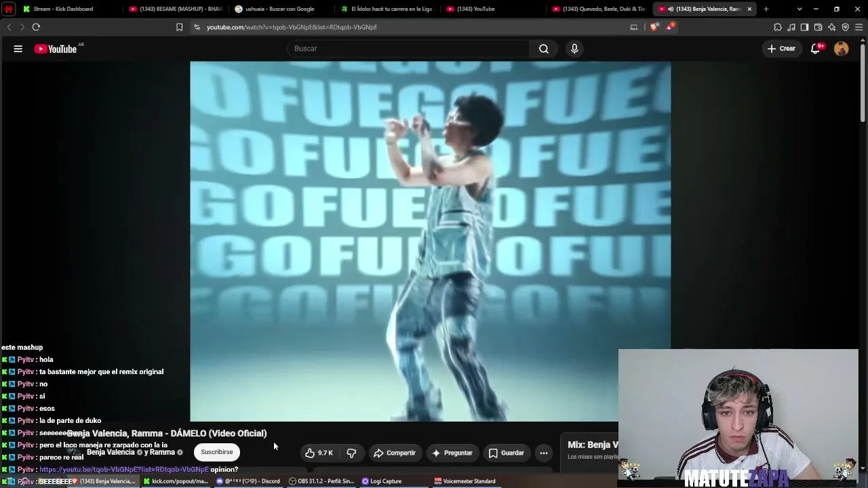
Task: Open the Brave wallet icon
Action: point(818,27)
